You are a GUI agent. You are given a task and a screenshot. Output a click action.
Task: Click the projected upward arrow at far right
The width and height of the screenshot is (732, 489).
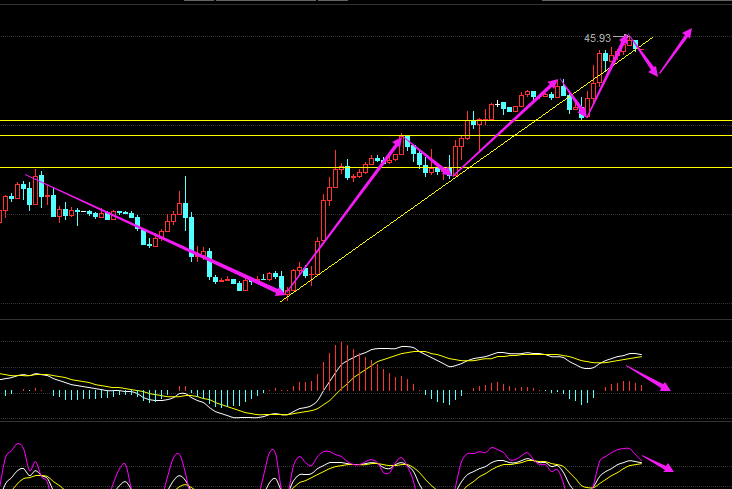click(x=676, y=50)
